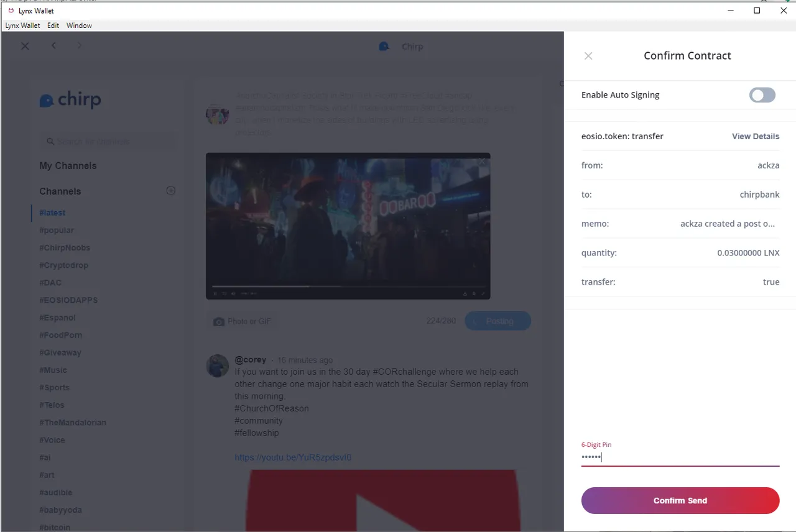Click the chirp logo in the sidebar
796x532 pixels.
click(70, 99)
